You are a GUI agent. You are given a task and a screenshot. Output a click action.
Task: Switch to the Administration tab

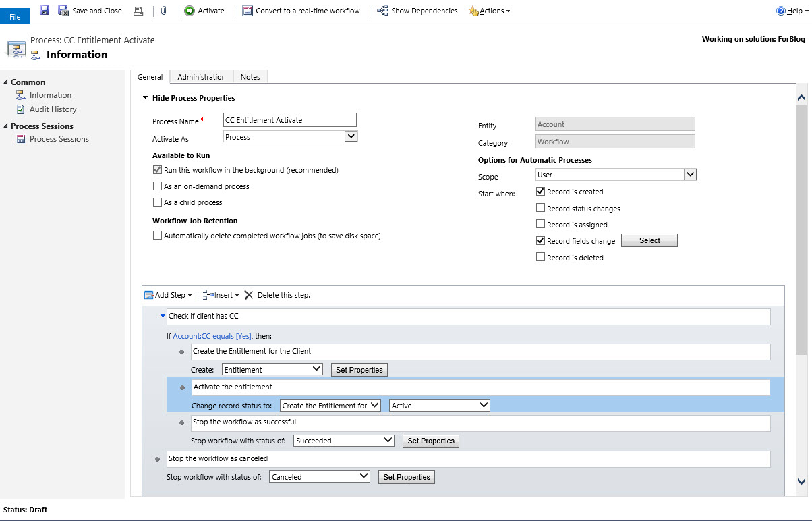(x=201, y=77)
